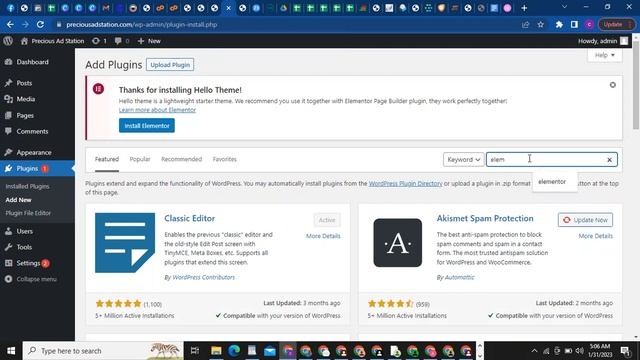The width and height of the screenshot is (640, 360).
Task: Dismiss the Hello Theme notice
Action: click(613, 85)
